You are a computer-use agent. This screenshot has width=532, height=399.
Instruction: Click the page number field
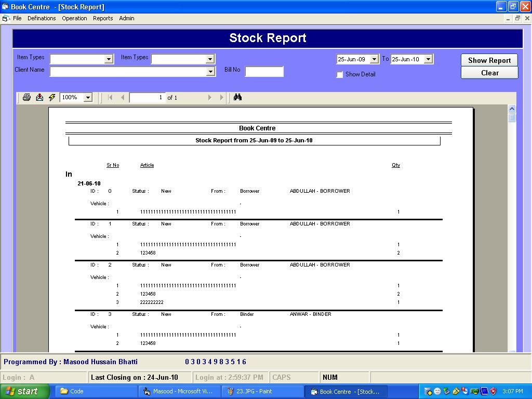point(147,98)
